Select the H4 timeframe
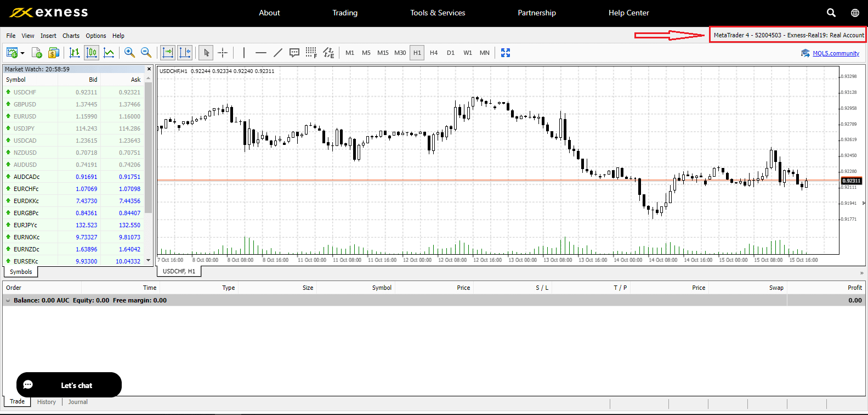The height and width of the screenshot is (415, 868). (434, 53)
